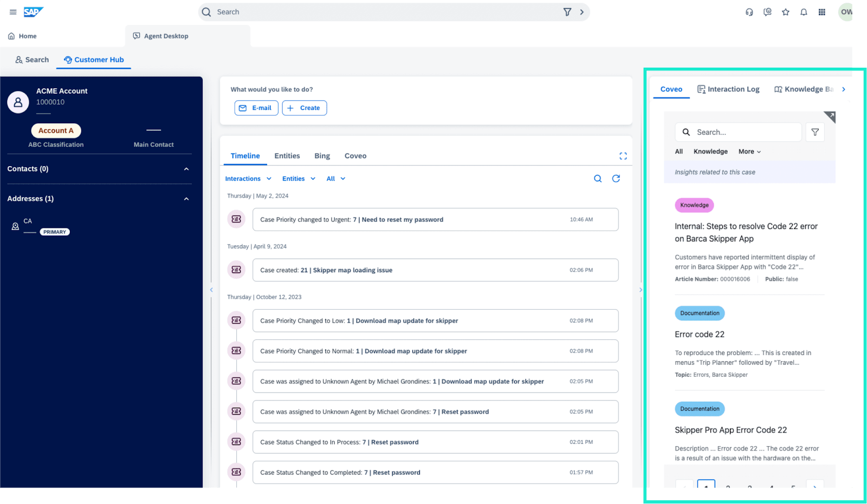
Task: Open the app launcher grid icon
Action: pos(821,12)
